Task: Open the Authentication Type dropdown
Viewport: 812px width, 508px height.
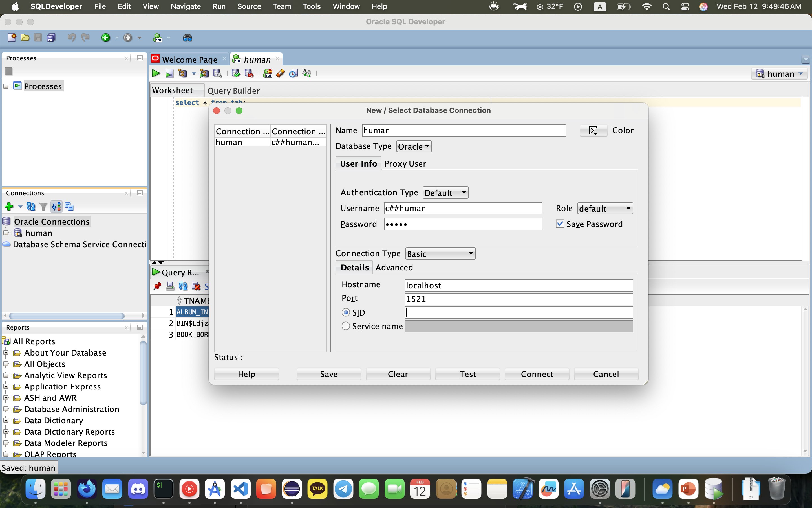Action: 445,192
